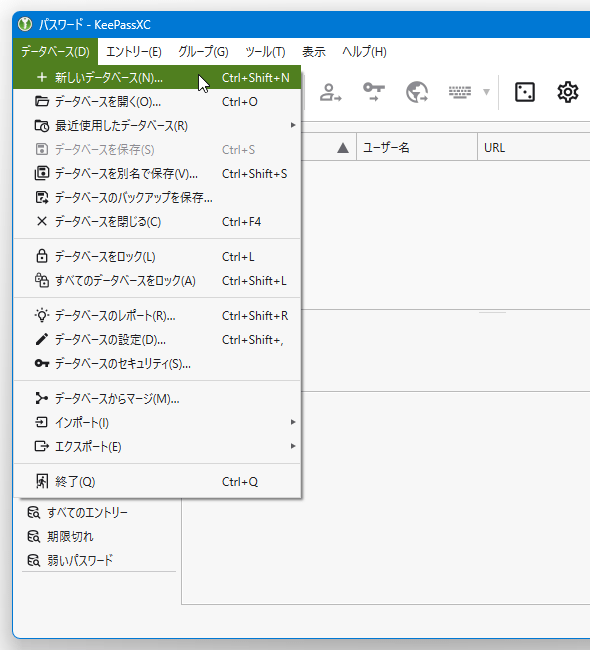Click the Ctrl+Shift+N shortcut label
Screen dimensions: 590x650
coord(256,78)
